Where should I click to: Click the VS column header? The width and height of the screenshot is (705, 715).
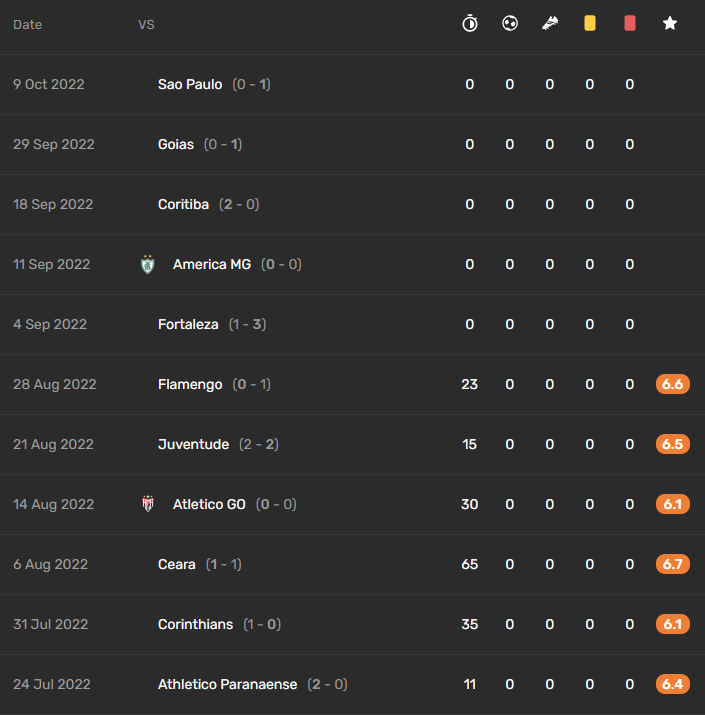pyautogui.click(x=146, y=25)
